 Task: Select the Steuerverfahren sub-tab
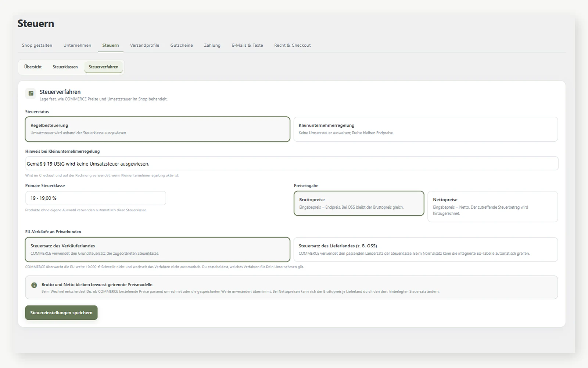point(104,67)
